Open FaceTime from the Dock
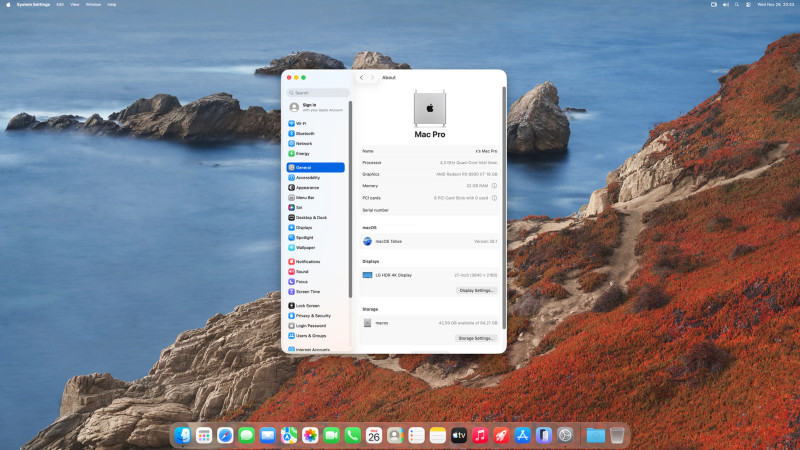The image size is (800, 450). point(332,435)
